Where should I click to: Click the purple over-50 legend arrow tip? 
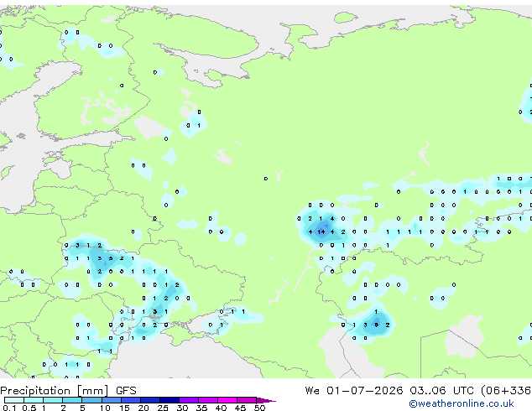(266, 400)
